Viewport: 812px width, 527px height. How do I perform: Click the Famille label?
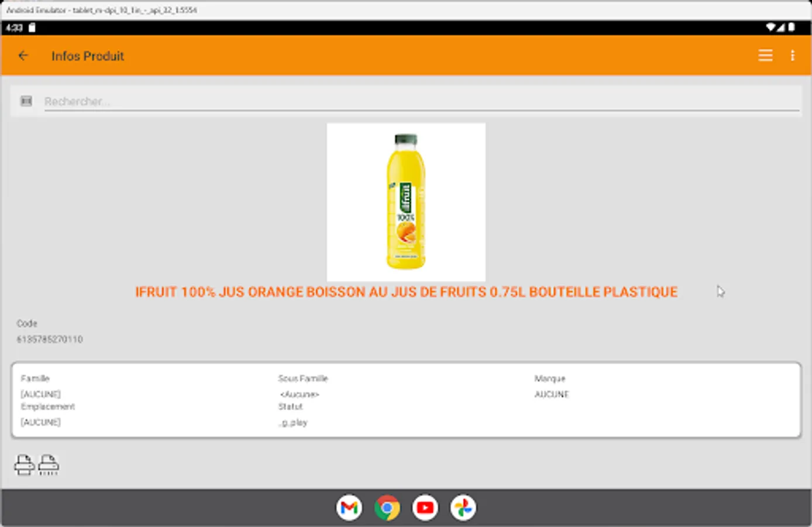tap(35, 378)
